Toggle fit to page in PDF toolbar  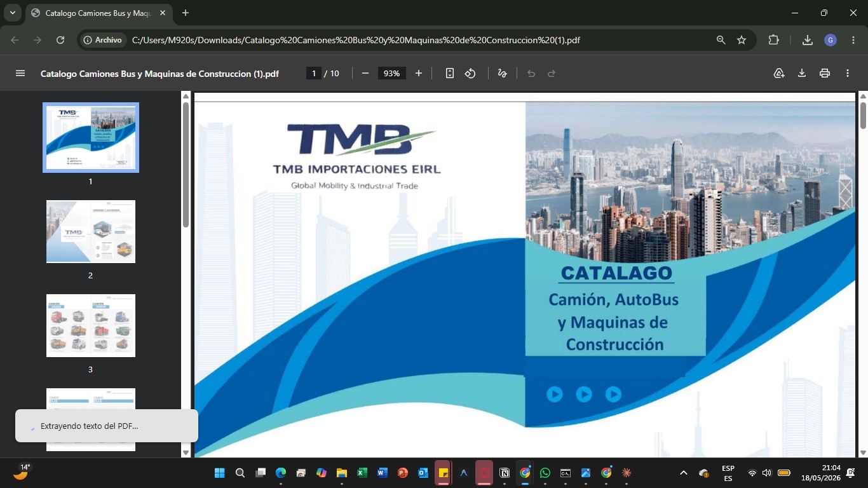point(450,73)
